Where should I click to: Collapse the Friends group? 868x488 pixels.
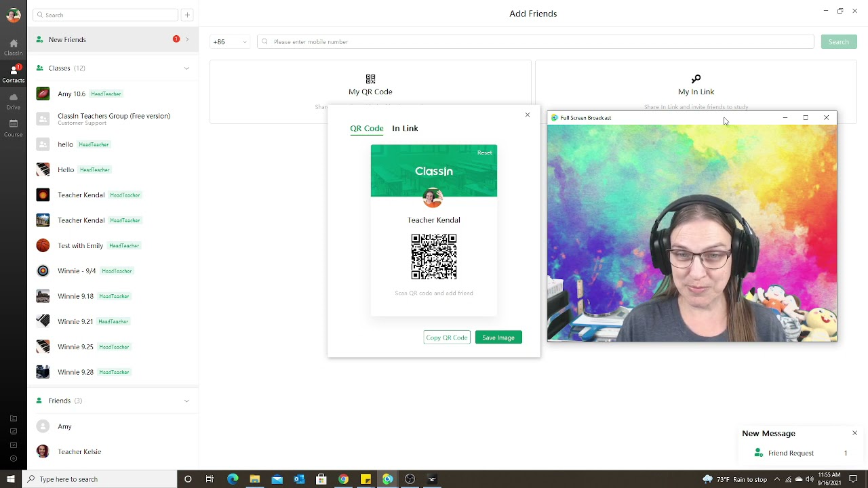click(186, 401)
